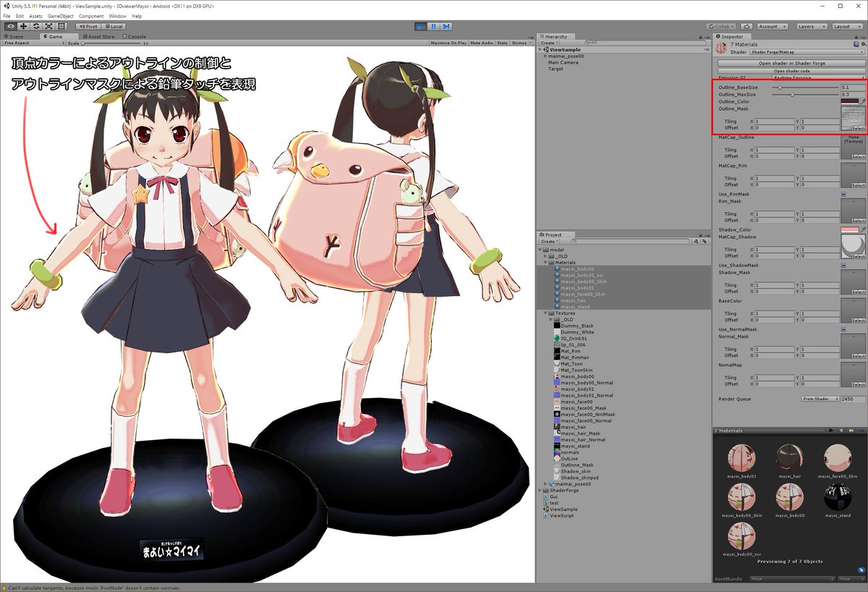Open the Layers dropdown

click(811, 26)
